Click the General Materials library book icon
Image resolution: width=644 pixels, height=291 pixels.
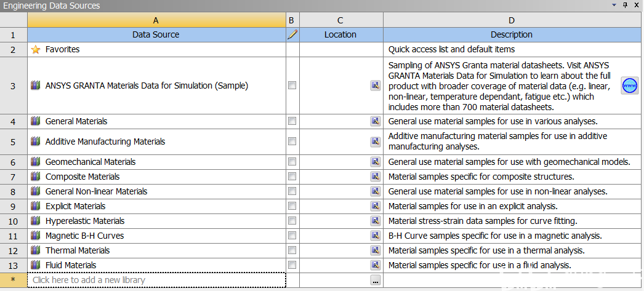pos(36,121)
